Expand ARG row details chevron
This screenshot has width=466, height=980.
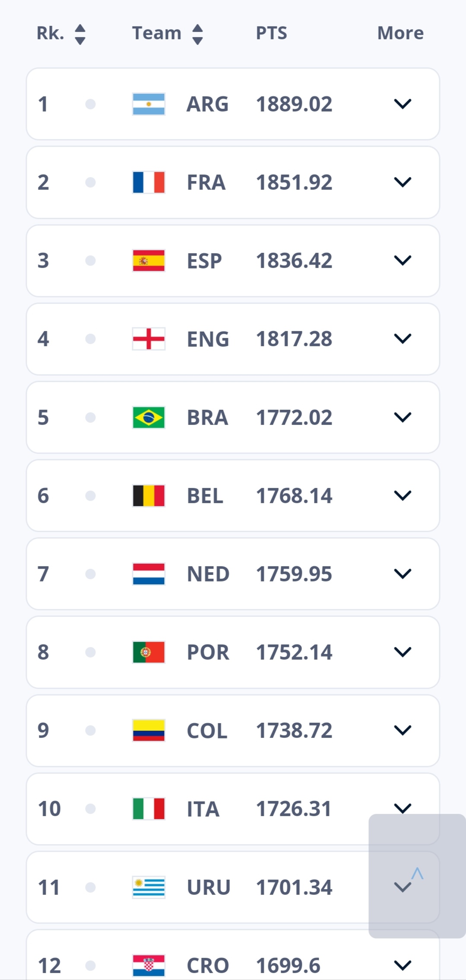point(403,104)
